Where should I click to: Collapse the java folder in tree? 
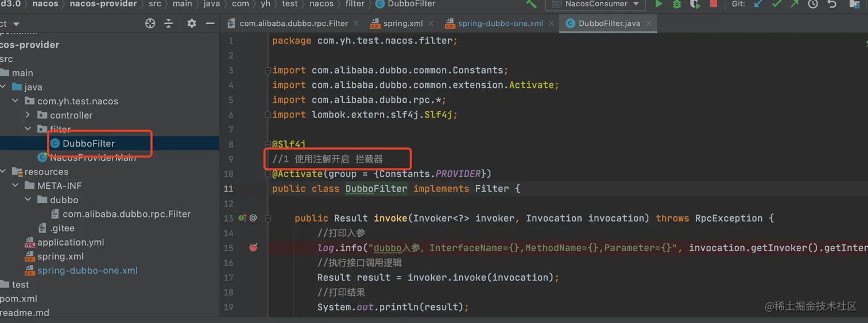(3, 87)
